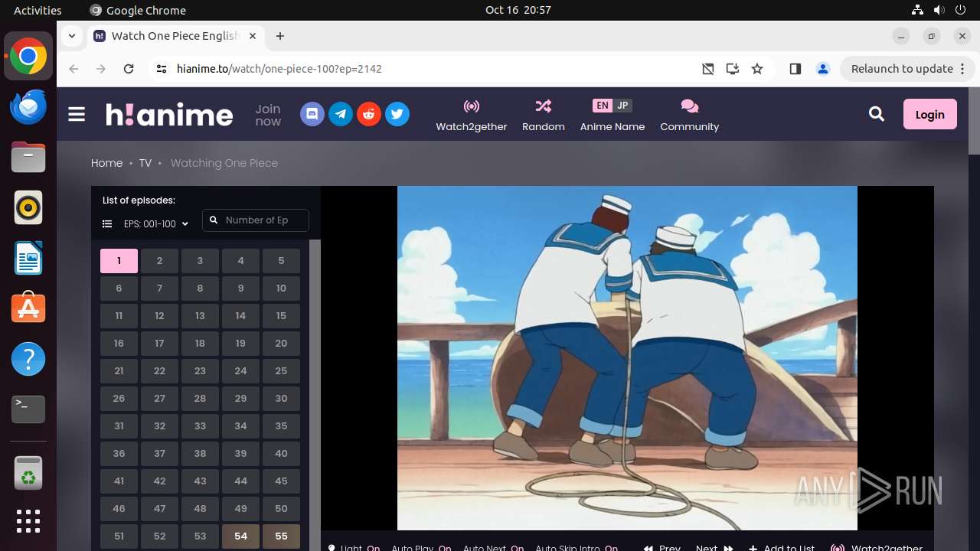View site information icon in address bar
The image size is (980, 551).
click(x=161, y=69)
